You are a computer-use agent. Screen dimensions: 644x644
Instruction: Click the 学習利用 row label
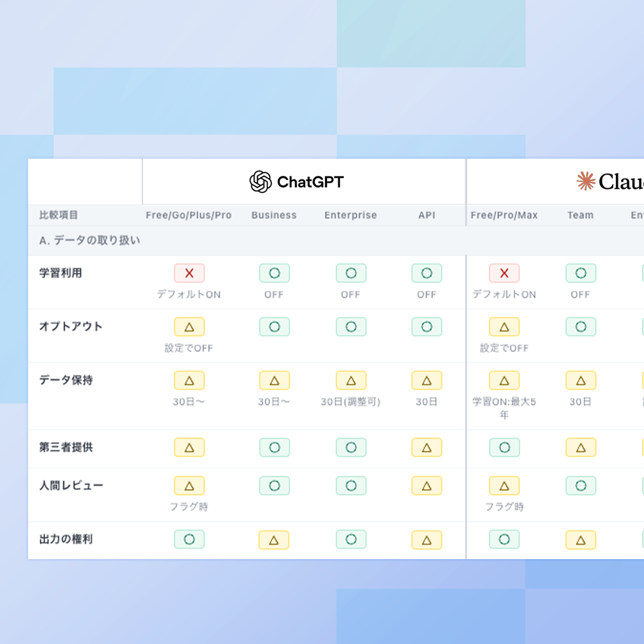click(x=61, y=273)
